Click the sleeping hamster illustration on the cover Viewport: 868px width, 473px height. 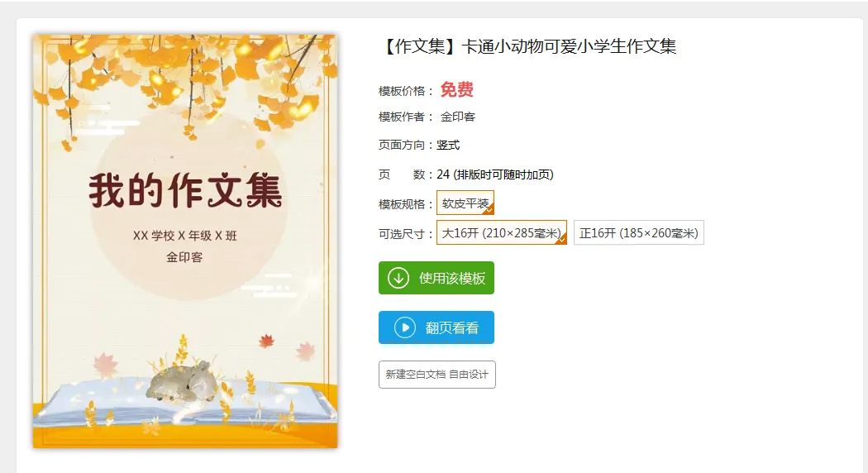[x=183, y=381]
